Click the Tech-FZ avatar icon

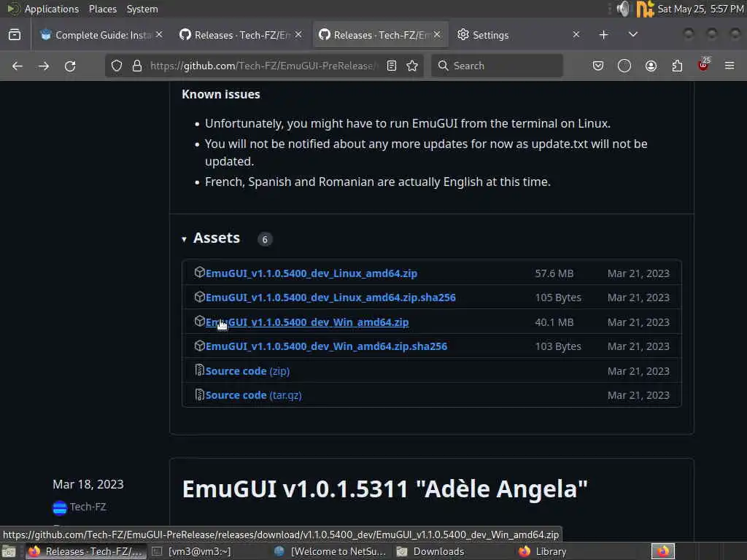[60, 507]
